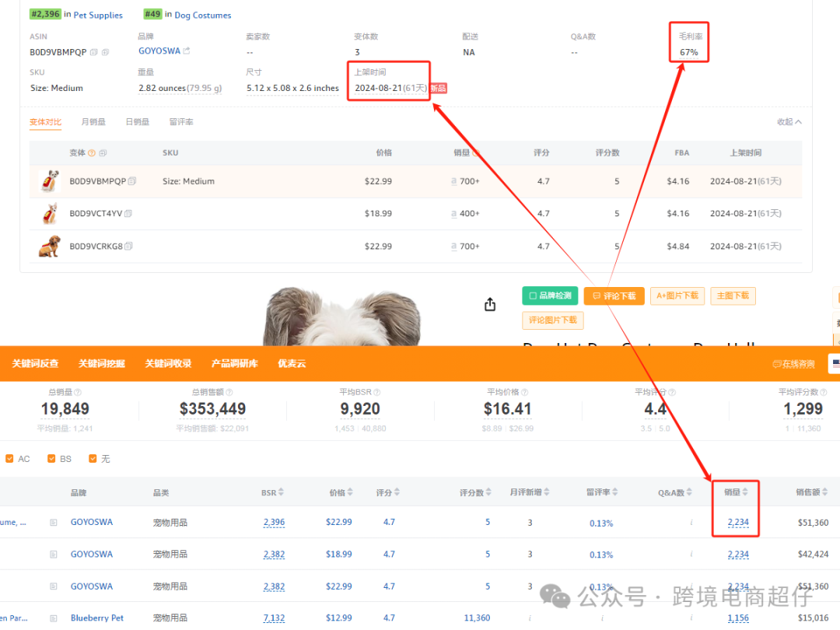840x630 pixels.
Task: Click the 主图下载 button
Action: pyautogui.click(x=733, y=296)
